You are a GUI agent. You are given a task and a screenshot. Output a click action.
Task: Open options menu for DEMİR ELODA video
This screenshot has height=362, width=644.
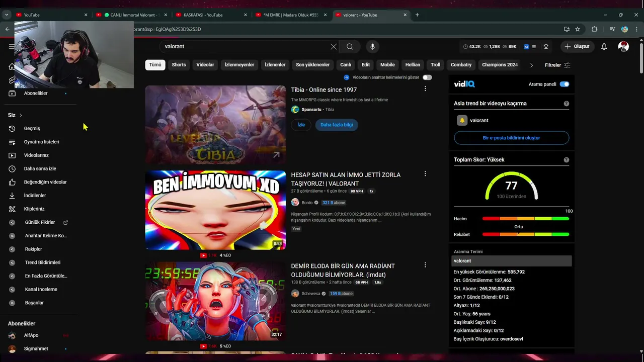pyautogui.click(x=425, y=264)
